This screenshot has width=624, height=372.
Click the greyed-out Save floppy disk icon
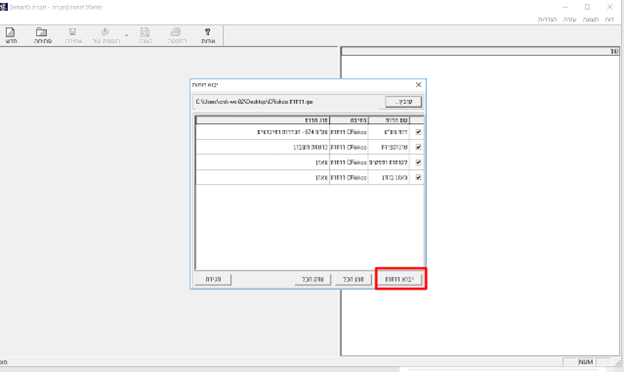tap(73, 32)
